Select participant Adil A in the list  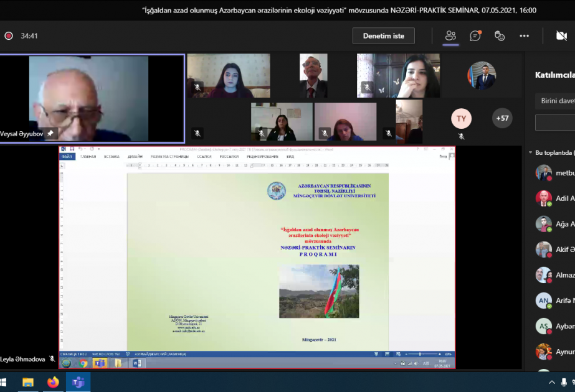tap(555, 198)
